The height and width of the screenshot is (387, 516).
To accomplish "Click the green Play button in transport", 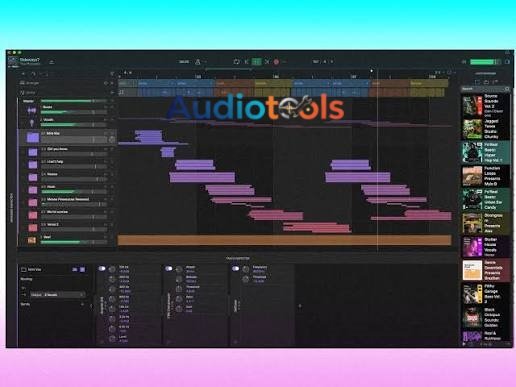I will coord(256,62).
